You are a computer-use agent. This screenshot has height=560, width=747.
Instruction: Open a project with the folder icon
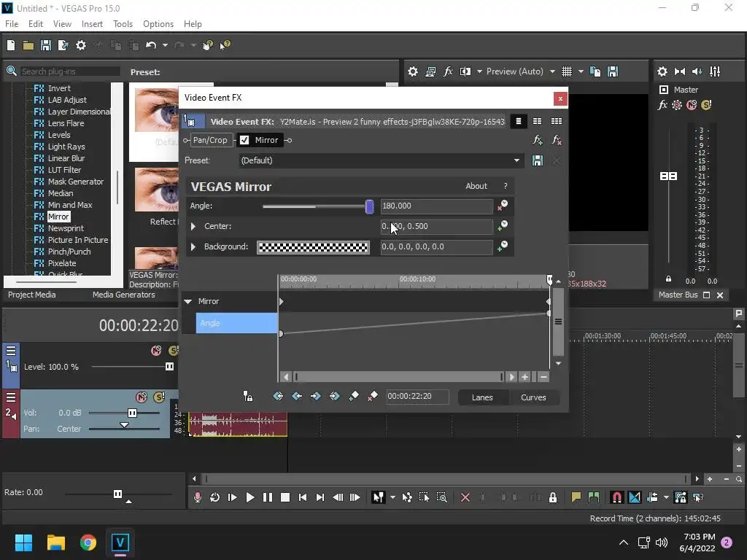[28, 45]
